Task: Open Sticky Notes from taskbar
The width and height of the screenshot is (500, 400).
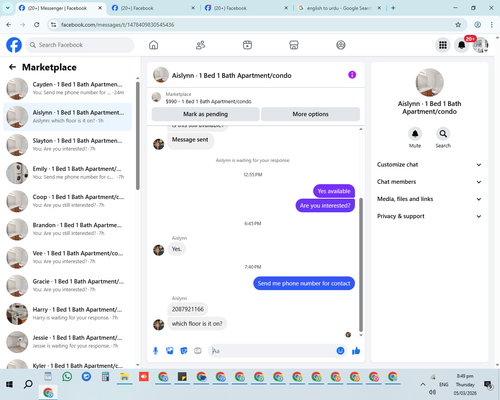Action: pyautogui.click(x=182, y=377)
